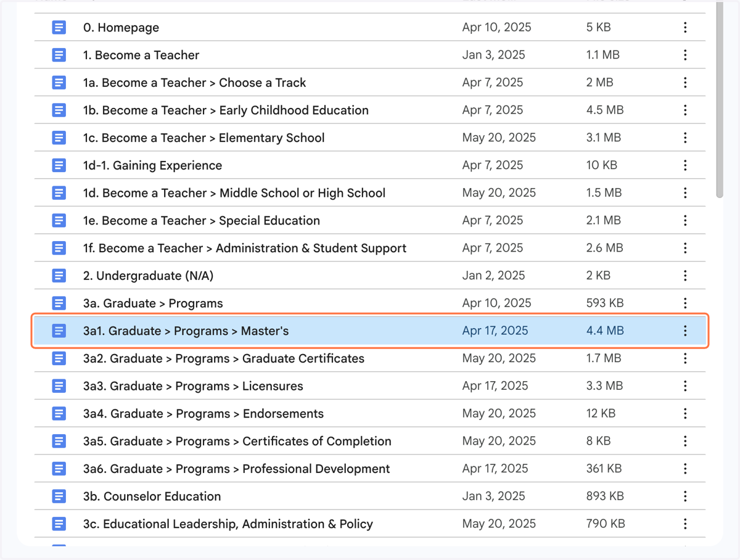Click the vertical scrollbar thumb
This screenshot has width=740, height=560.
click(x=719, y=101)
